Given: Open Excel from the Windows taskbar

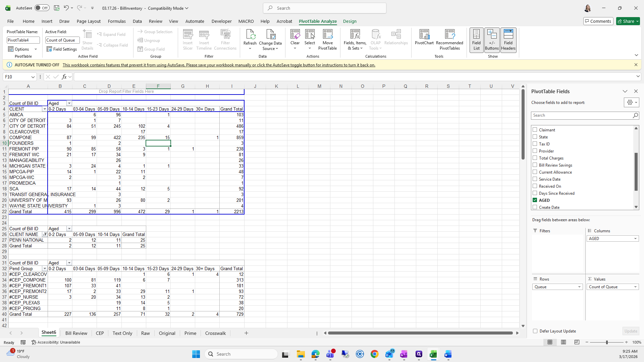Looking at the screenshot, I should 433,354.
